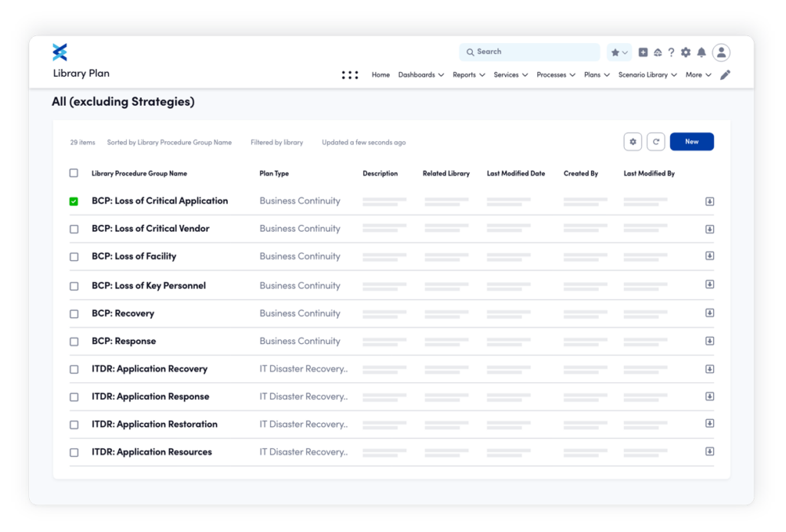Open row action for BCP: Recovery
Screen dimensions: 786x532
pyautogui.click(x=709, y=313)
